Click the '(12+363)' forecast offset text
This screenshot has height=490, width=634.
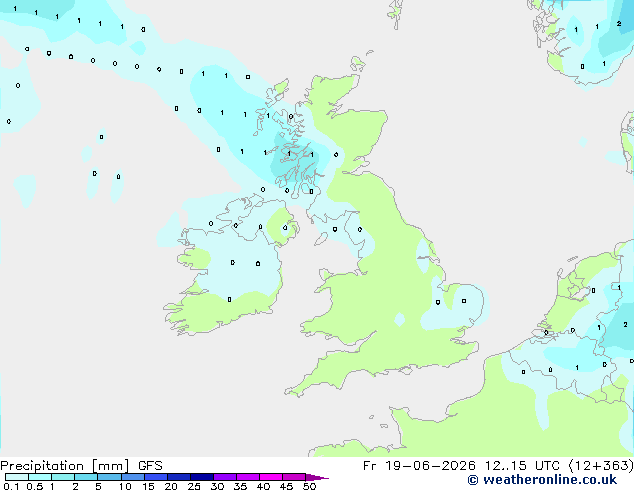click(x=601, y=466)
